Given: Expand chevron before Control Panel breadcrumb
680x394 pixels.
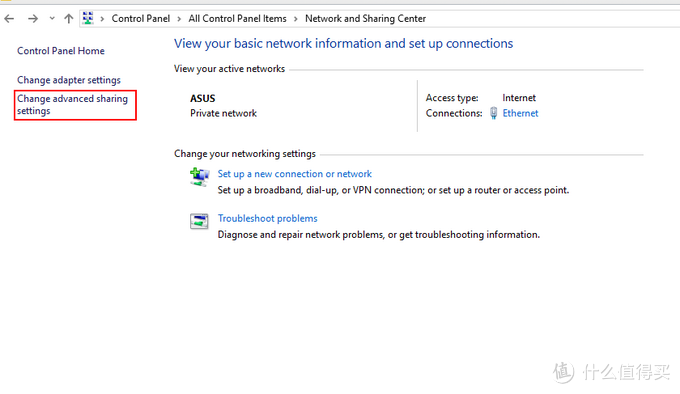Looking at the screenshot, I should [x=102, y=19].
